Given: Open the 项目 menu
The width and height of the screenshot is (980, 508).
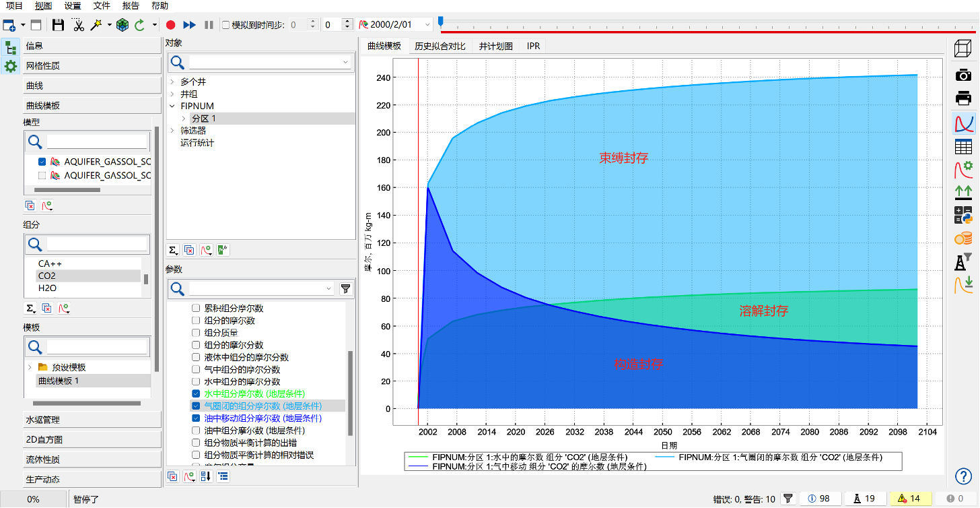Looking at the screenshot, I should click(x=14, y=6).
